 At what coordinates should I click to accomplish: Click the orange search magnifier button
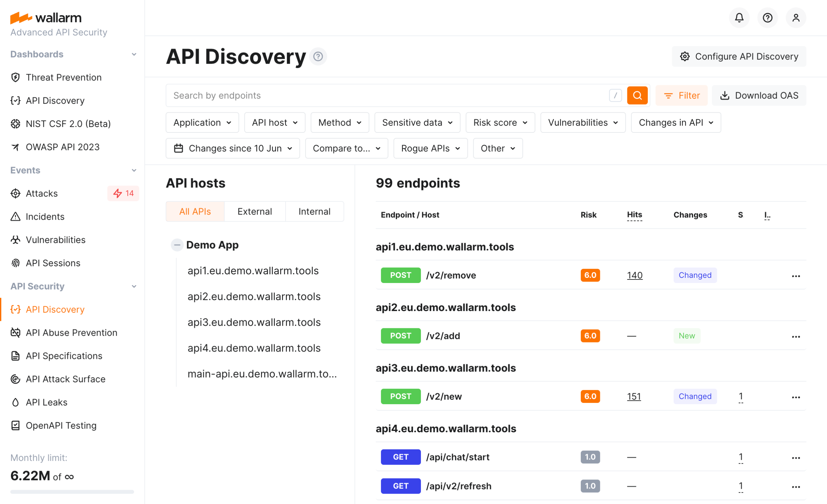tap(637, 96)
